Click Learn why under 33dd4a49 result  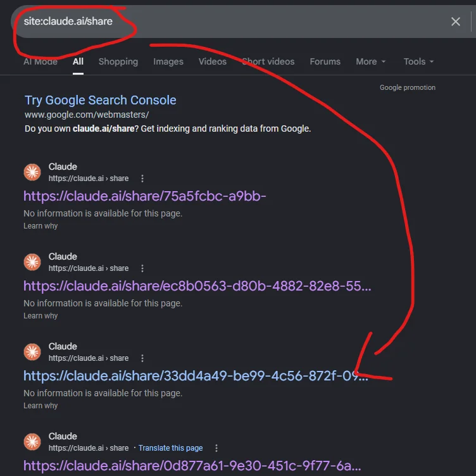[x=41, y=406]
